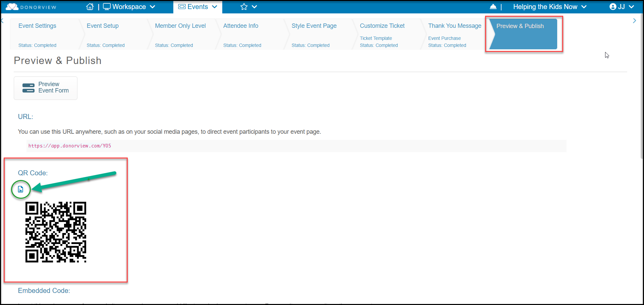Switch to the Style Event Page step

[319, 34]
